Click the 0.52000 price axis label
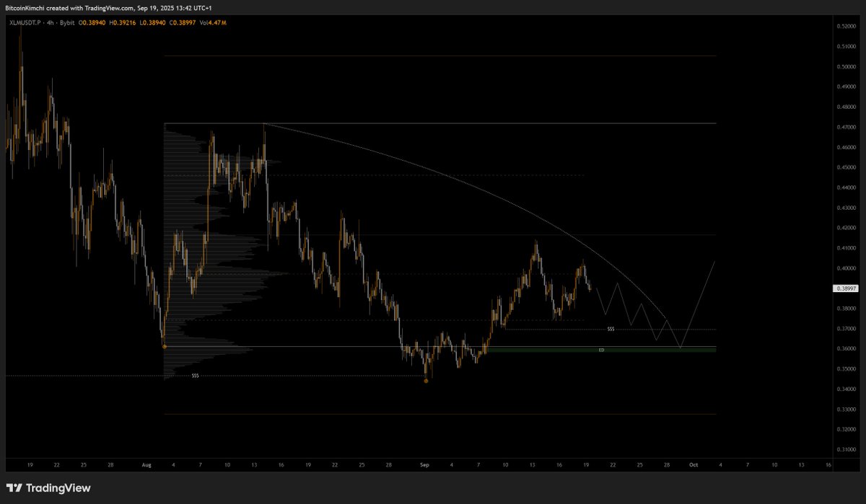Screen dimensions: 866x504 [846, 26]
